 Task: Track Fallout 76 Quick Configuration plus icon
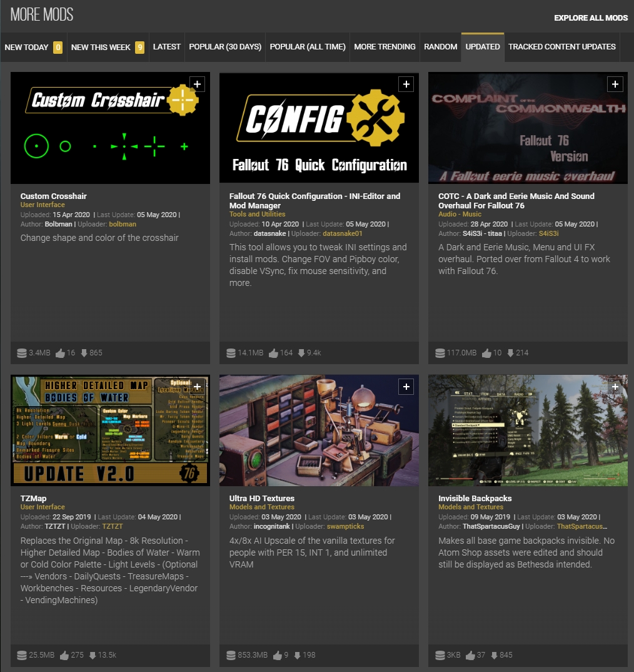pos(406,84)
